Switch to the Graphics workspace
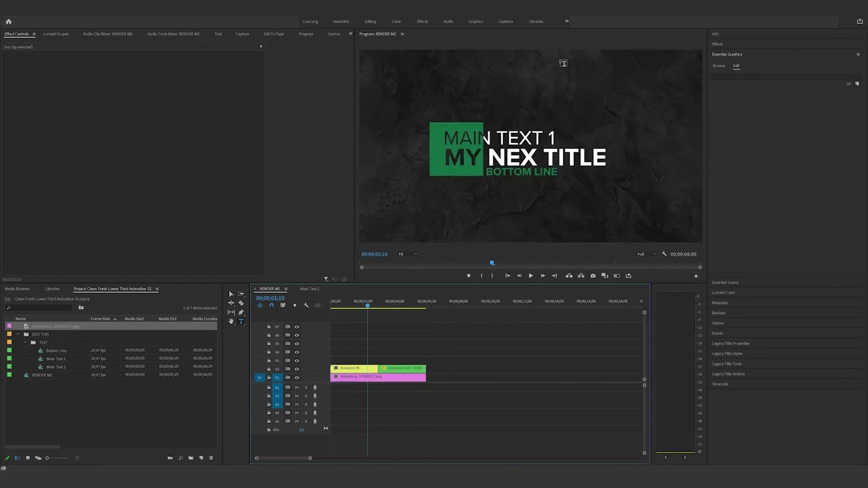868x488 pixels. 475,21
